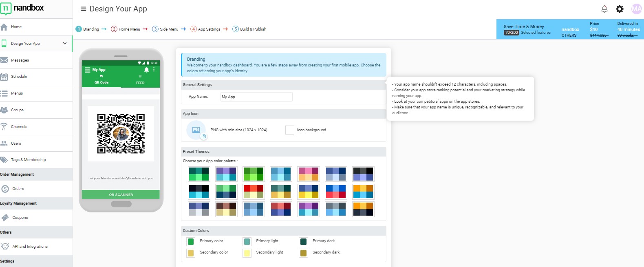Click the Primary dark swatch
Screen dimensions: 644x267
(304, 242)
